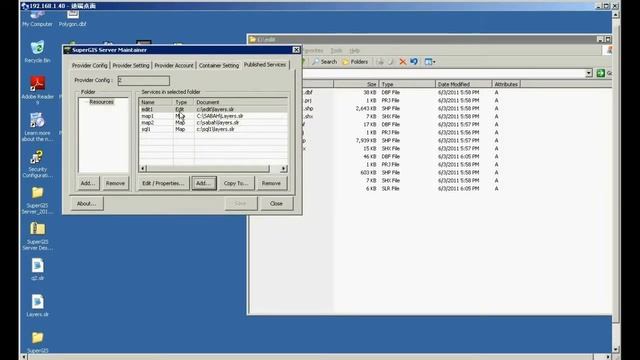
Task: Open the Recycle Bin icon
Action: [37, 51]
